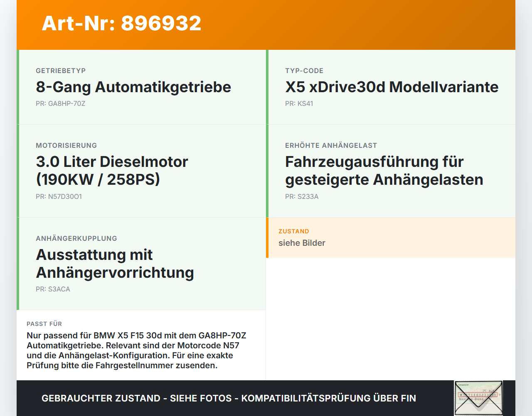
Task: Open the vehicle registration document thumbnail
Action: tap(478, 398)
